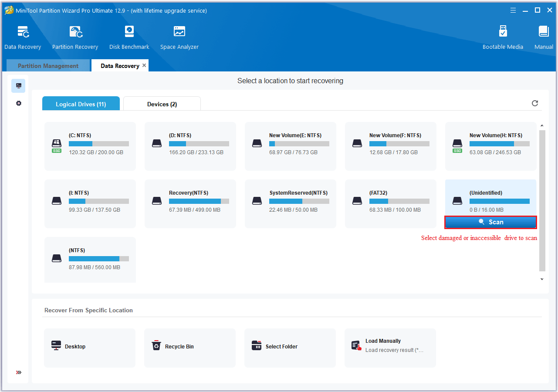Click the '87.98 MB / 560.00 MB' text
The height and width of the screenshot is (392, 558).
coord(95,267)
